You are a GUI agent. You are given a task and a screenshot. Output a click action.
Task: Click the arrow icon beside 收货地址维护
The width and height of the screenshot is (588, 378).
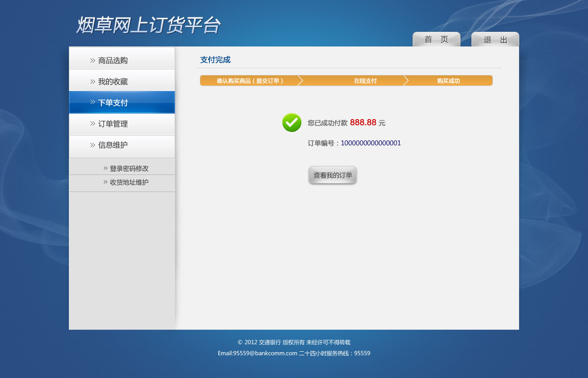106,182
